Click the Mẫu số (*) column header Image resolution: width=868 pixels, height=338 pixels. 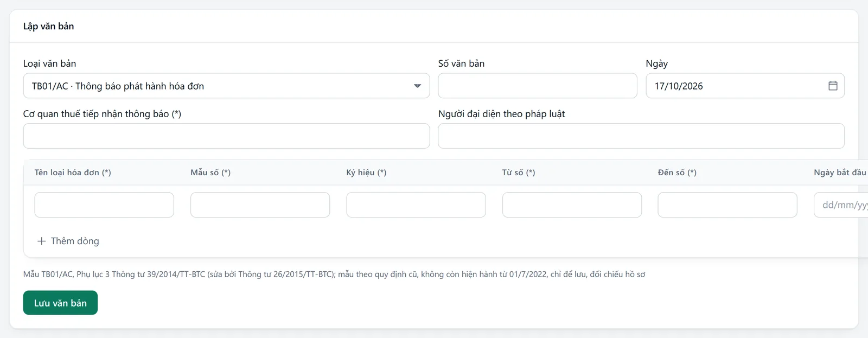pos(210,173)
